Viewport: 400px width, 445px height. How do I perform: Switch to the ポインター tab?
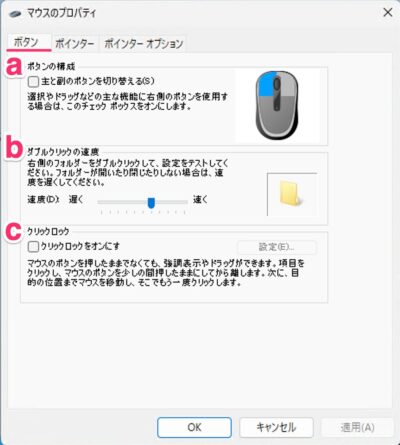click(x=75, y=44)
